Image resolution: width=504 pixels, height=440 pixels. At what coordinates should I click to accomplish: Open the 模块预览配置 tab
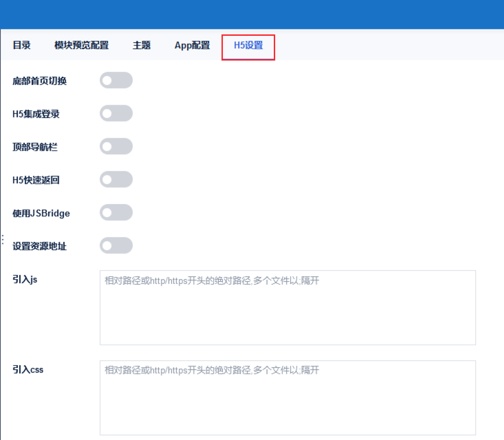tap(82, 45)
